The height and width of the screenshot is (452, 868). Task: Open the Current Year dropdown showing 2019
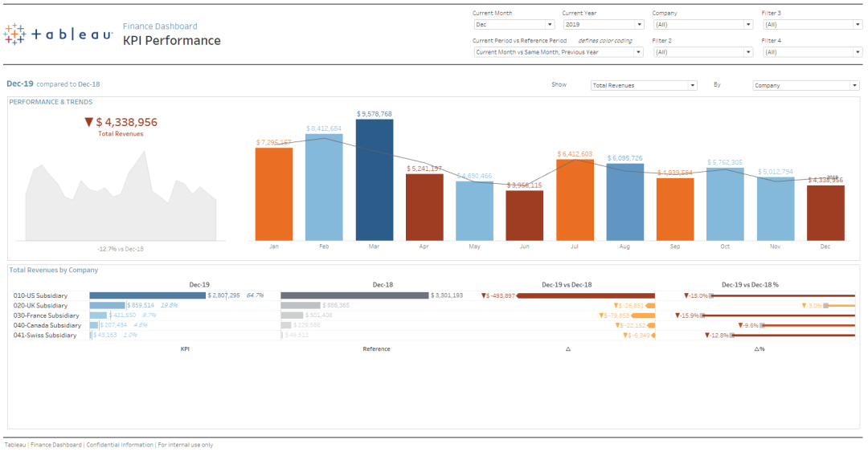[604, 24]
